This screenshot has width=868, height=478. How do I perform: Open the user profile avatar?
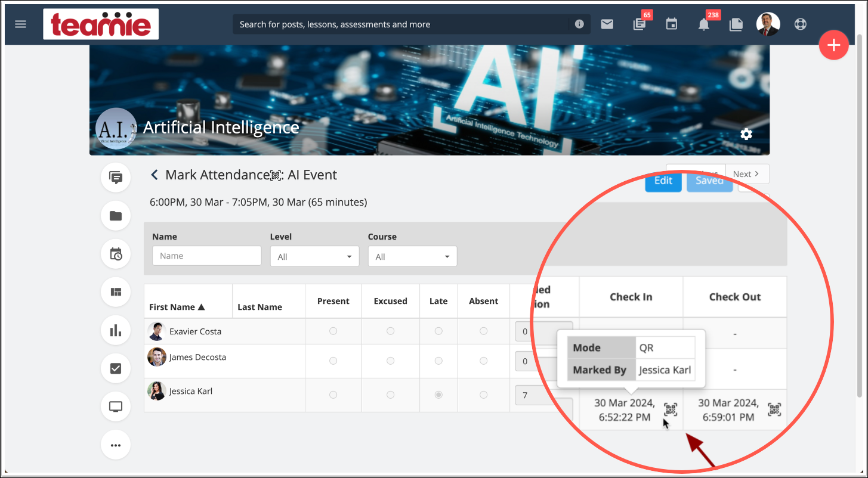click(768, 24)
